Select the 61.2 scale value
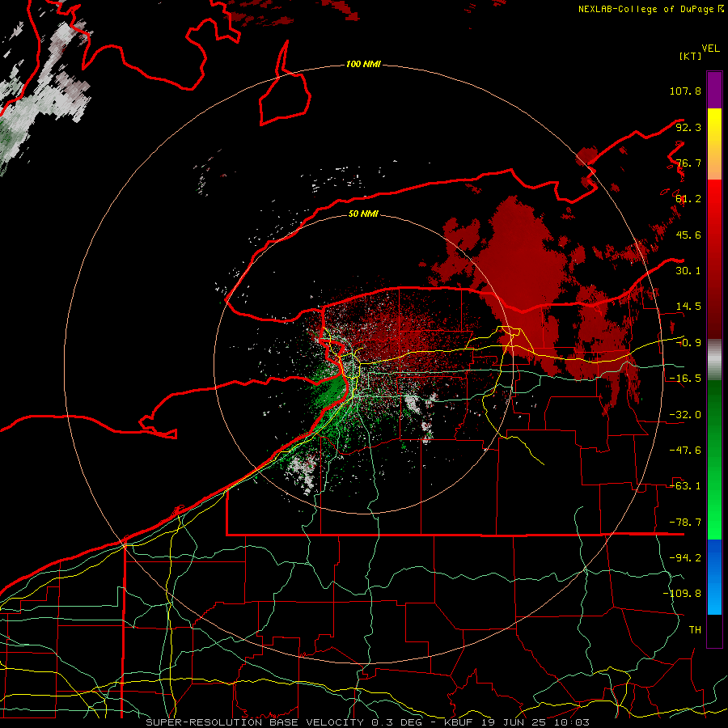728x728 pixels. click(x=688, y=199)
